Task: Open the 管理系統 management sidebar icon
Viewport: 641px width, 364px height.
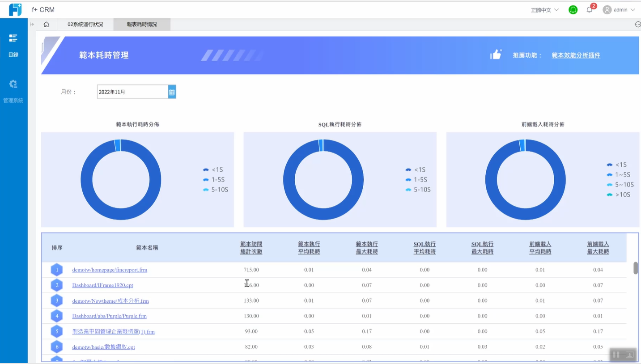Action: [x=13, y=84]
